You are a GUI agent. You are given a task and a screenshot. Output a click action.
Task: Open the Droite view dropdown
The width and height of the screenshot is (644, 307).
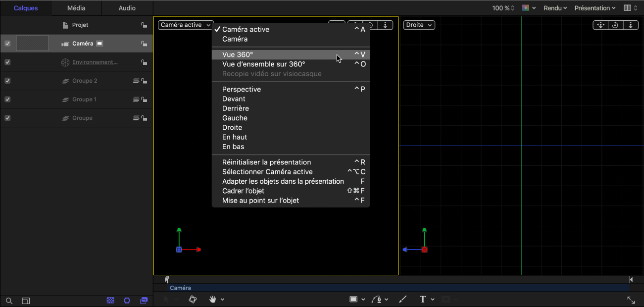pos(419,25)
